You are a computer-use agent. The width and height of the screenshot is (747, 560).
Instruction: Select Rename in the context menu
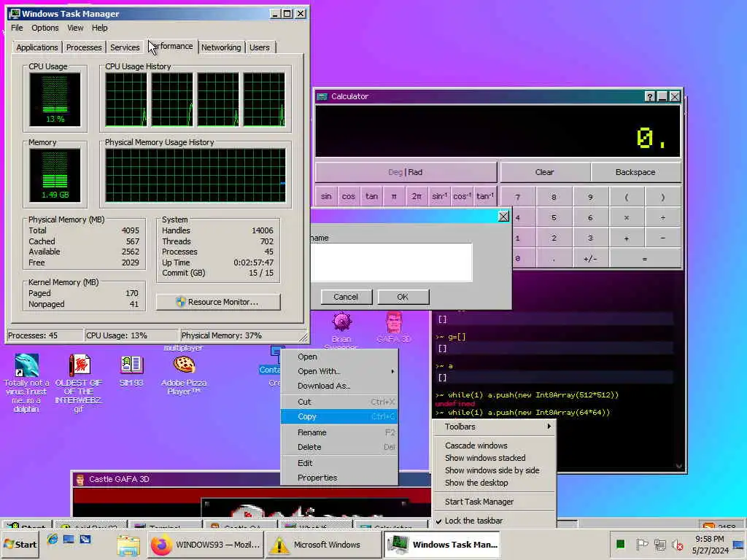click(339, 433)
